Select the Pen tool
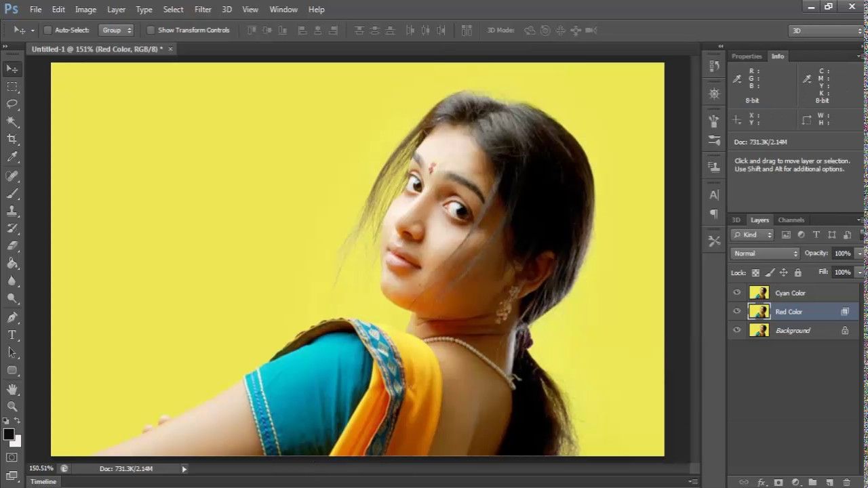868x488 pixels. (12, 318)
